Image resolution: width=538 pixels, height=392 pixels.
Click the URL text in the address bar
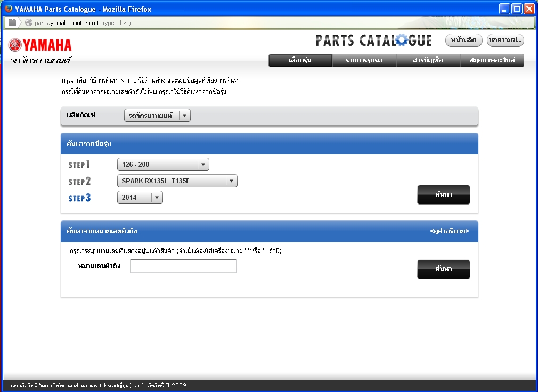point(83,23)
